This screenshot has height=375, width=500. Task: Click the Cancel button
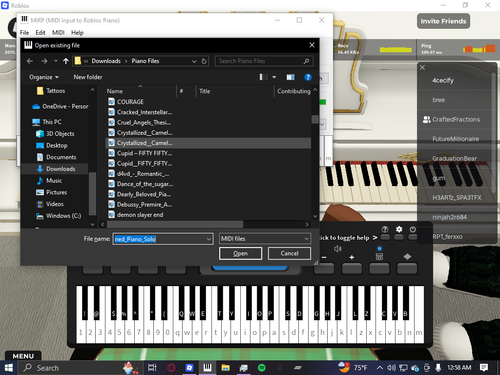point(289,253)
